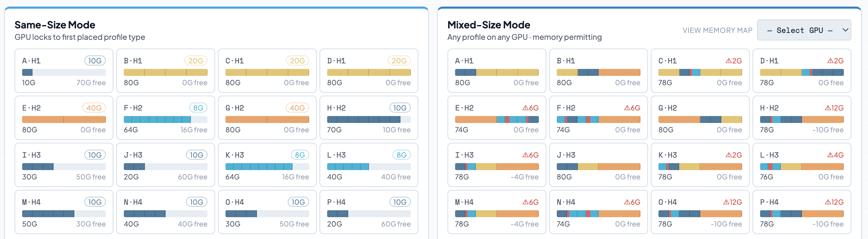Expand the 20G badge on B·H1

point(195,60)
